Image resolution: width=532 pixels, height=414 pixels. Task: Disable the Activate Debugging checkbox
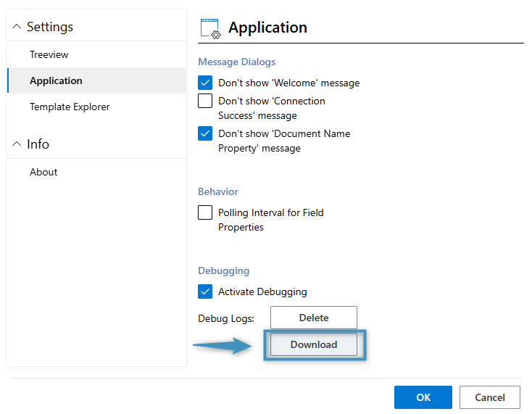pyautogui.click(x=205, y=291)
